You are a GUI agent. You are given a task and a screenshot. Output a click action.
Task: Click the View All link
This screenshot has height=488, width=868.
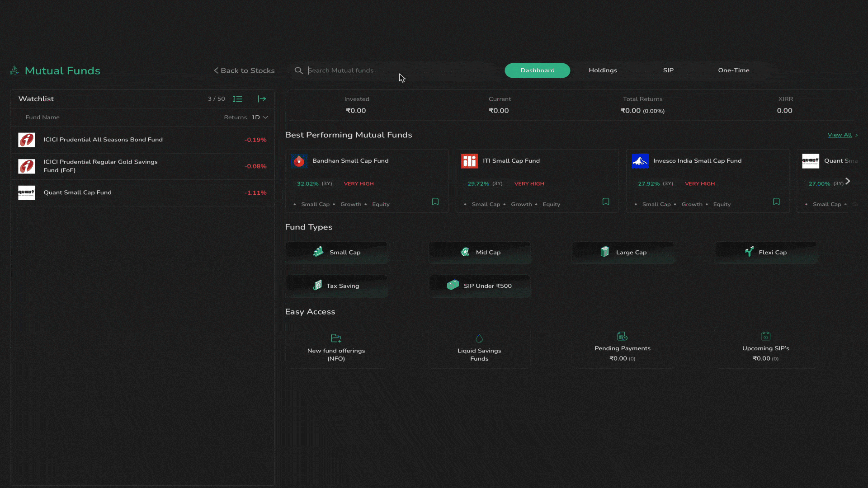pyautogui.click(x=840, y=135)
